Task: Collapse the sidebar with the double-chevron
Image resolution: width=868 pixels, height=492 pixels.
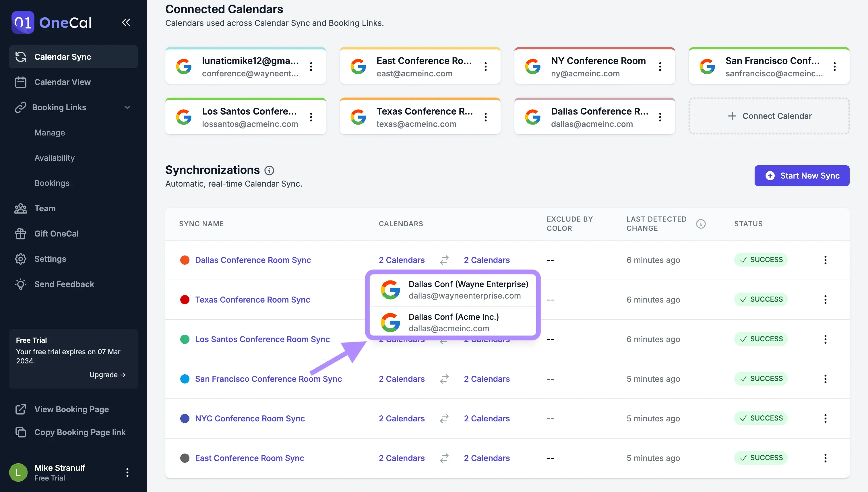Action: point(126,22)
